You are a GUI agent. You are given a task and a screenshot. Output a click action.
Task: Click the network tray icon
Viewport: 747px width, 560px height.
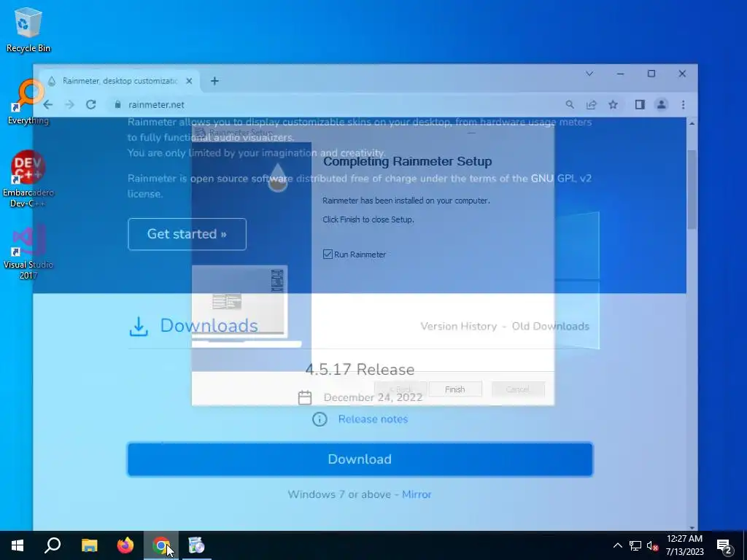pos(635,545)
